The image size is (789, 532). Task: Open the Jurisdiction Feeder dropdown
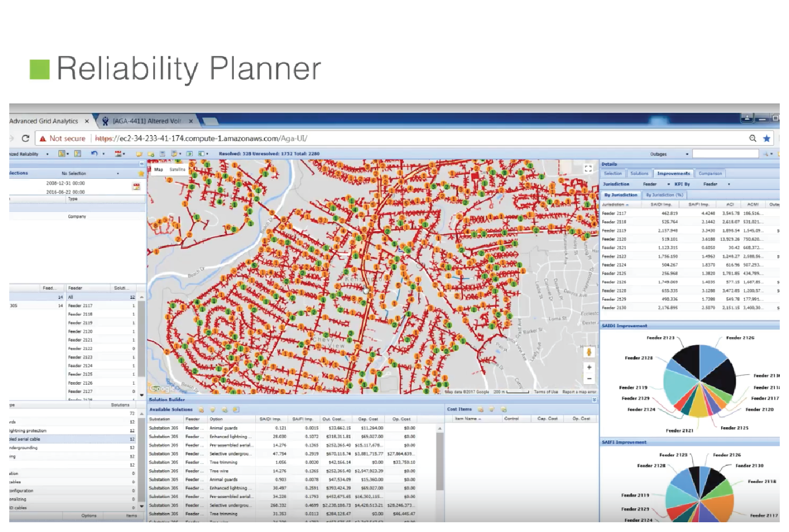668,184
